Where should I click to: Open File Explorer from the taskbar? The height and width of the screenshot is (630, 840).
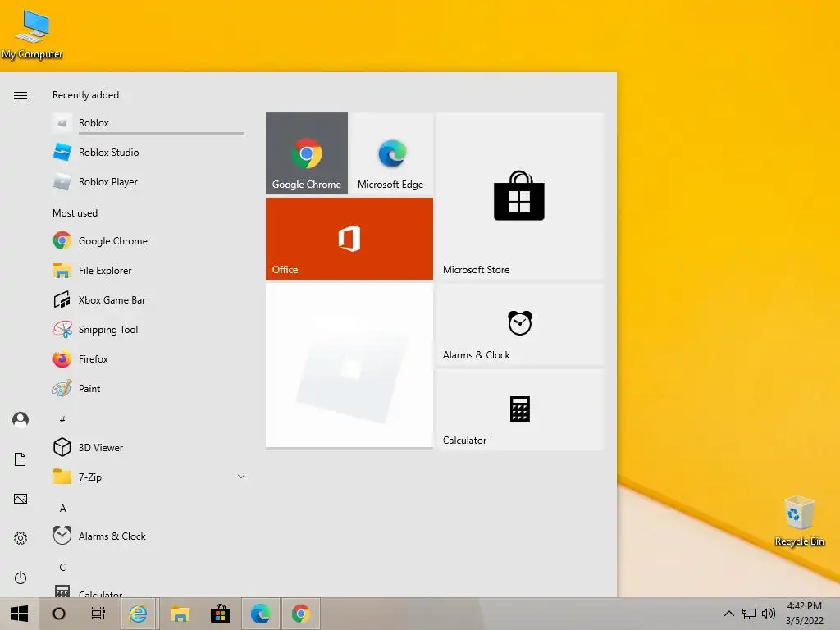coord(180,614)
